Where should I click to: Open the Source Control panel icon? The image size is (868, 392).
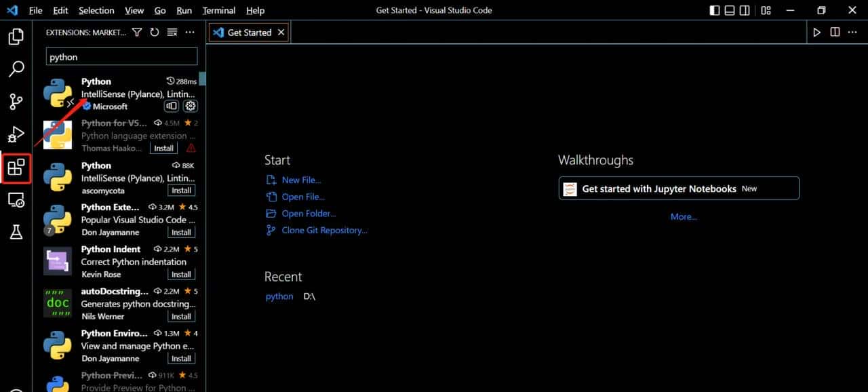click(x=16, y=101)
